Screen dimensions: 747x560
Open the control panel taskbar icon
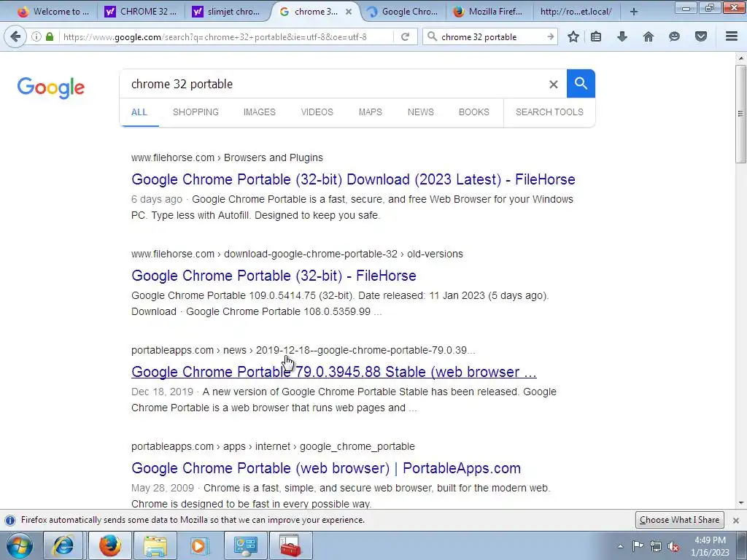[245, 545]
